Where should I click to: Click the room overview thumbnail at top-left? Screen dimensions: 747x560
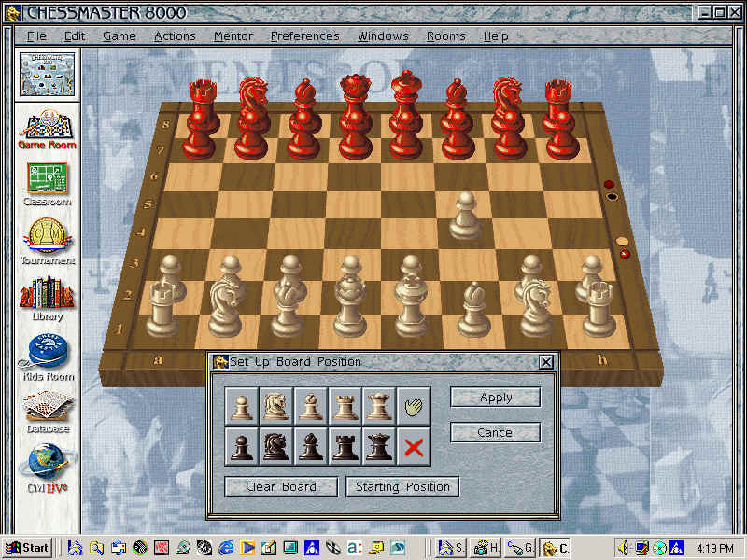tap(48, 73)
